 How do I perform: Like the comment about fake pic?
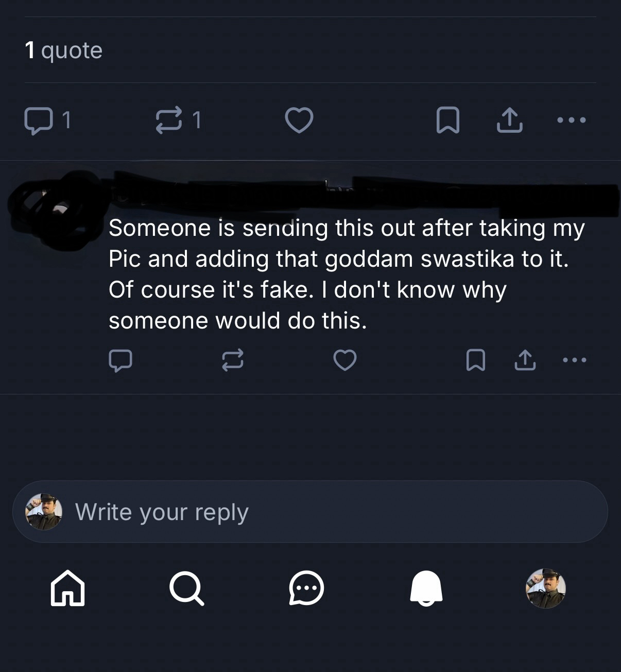(x=344, y=360)
